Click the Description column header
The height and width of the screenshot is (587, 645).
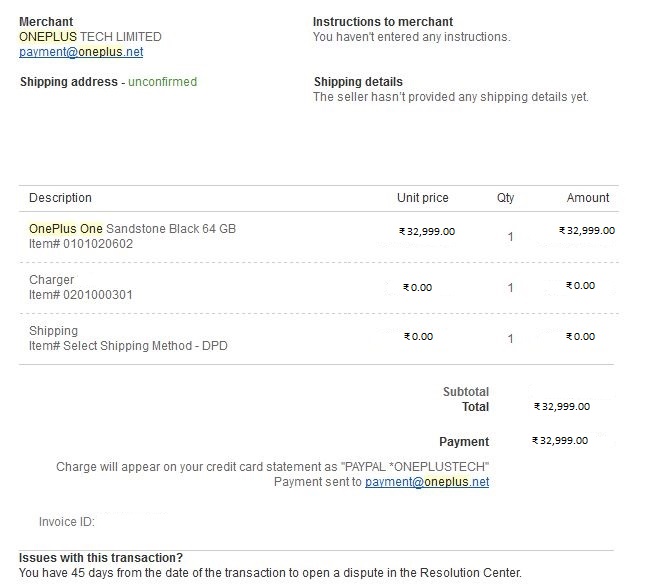pyautogui.click(x=60, y=198)
